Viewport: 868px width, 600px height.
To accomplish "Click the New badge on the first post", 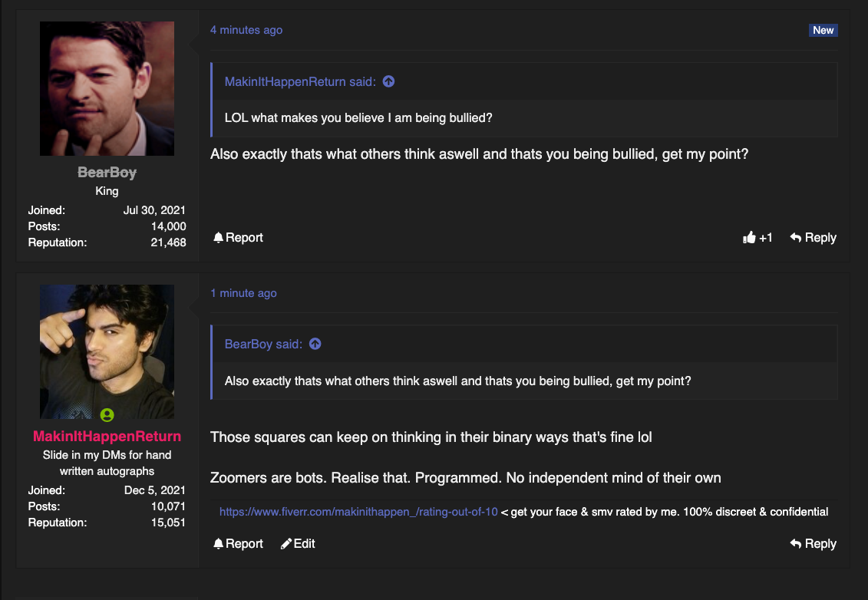I will tap(823, 31).
